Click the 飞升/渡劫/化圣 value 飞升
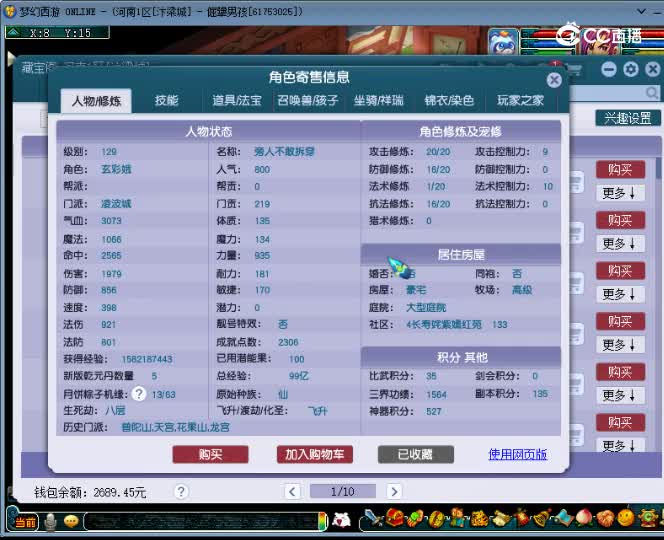Viewport: 664px width, 540px height. (x=318, y=411)
